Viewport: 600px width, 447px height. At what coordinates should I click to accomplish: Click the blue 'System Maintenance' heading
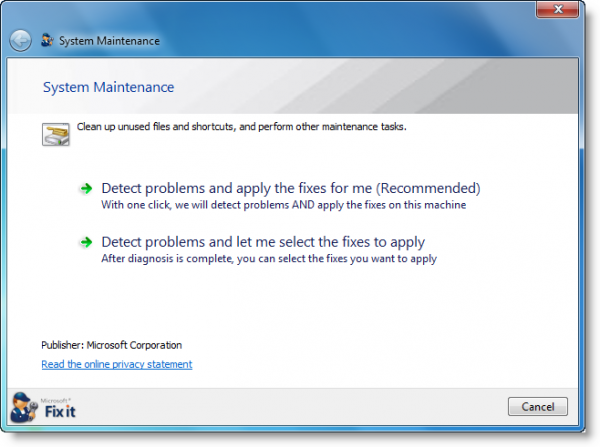(x=108, y=87)
